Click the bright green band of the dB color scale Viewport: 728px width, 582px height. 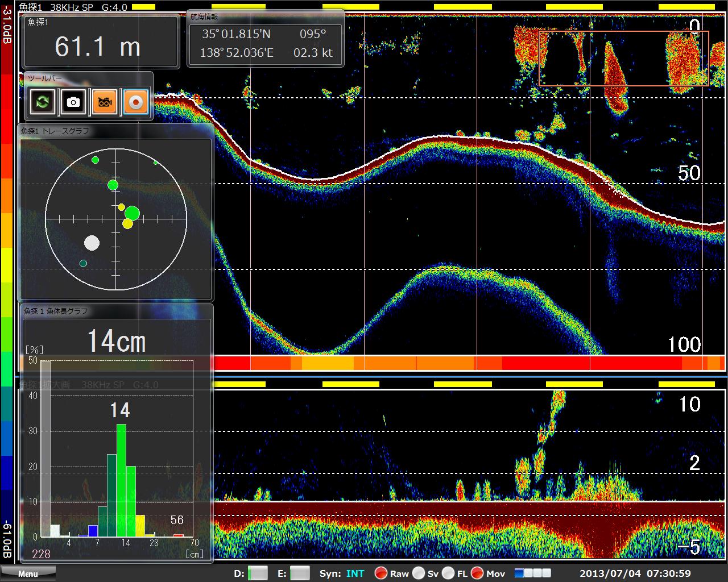(7, 369)
